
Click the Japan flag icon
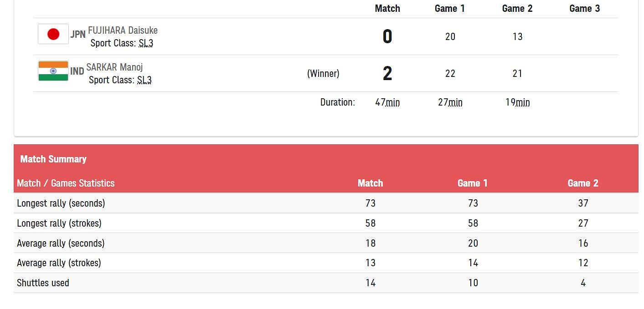point(53,34)
